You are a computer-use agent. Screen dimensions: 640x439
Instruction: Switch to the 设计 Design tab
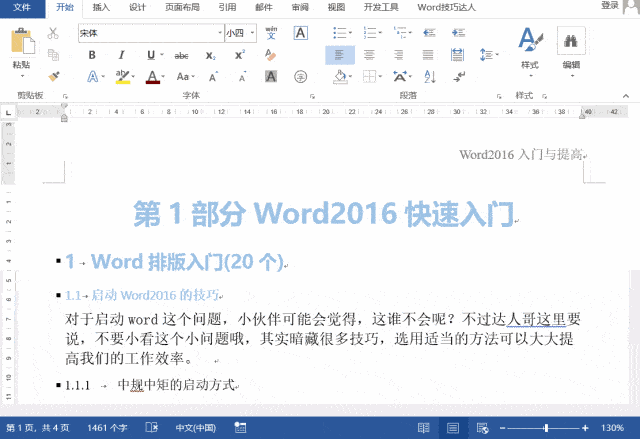coord(137,7)
